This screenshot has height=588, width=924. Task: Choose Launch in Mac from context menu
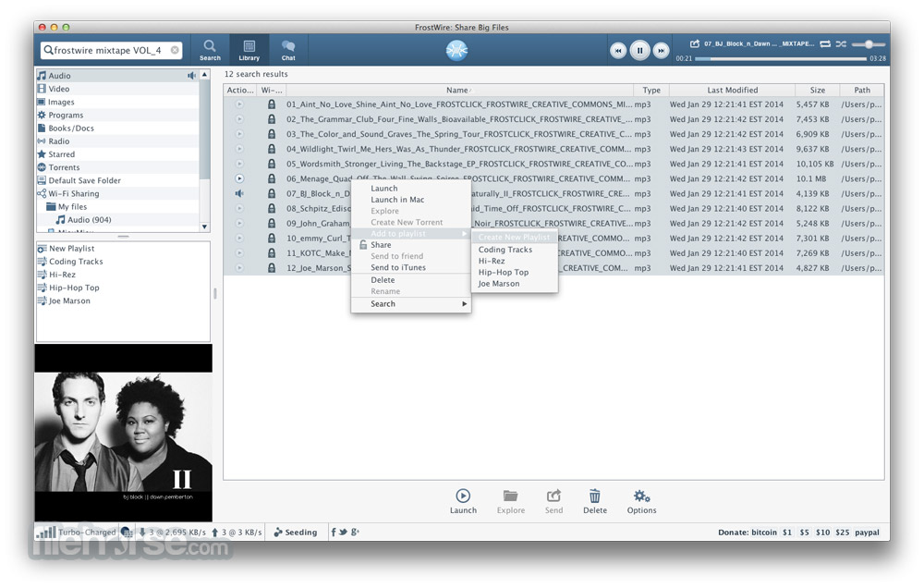[411, 200]
